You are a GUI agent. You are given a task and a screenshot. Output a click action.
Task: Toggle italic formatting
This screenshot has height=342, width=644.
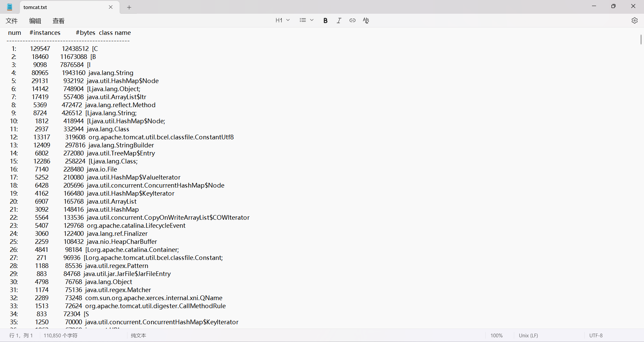pos(339,20)
